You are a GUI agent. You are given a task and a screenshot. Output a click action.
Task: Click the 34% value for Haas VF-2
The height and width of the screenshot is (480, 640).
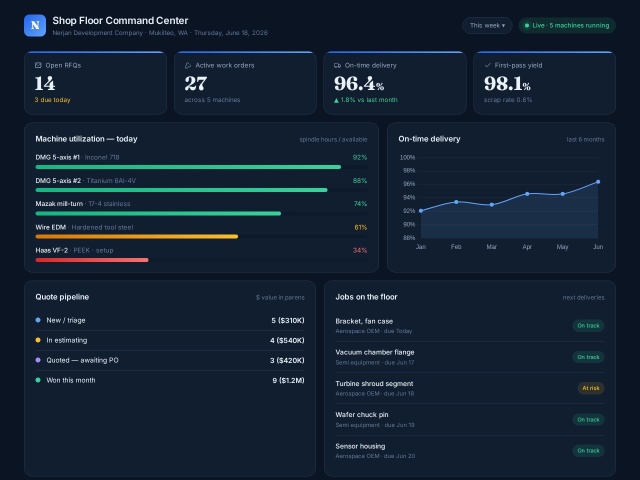pyautogui.click(x=360, y=251)
